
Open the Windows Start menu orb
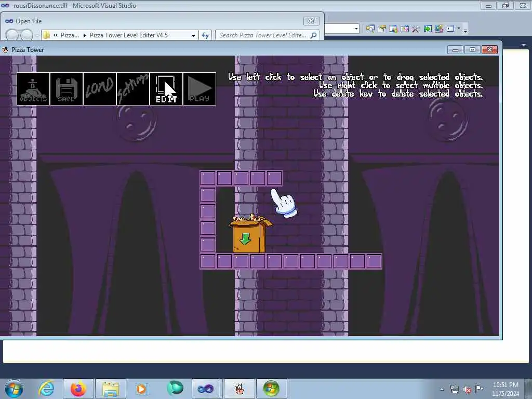coord(14,389)
